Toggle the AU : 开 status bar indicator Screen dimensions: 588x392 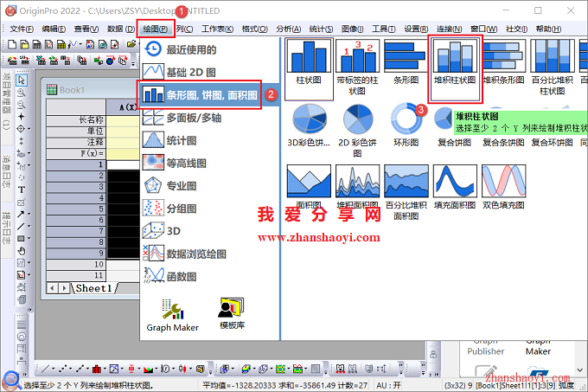point(388,385)
